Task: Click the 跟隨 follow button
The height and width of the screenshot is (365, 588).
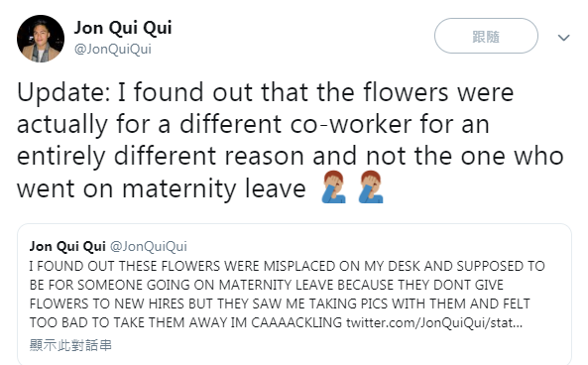Action: coord(486,36)
